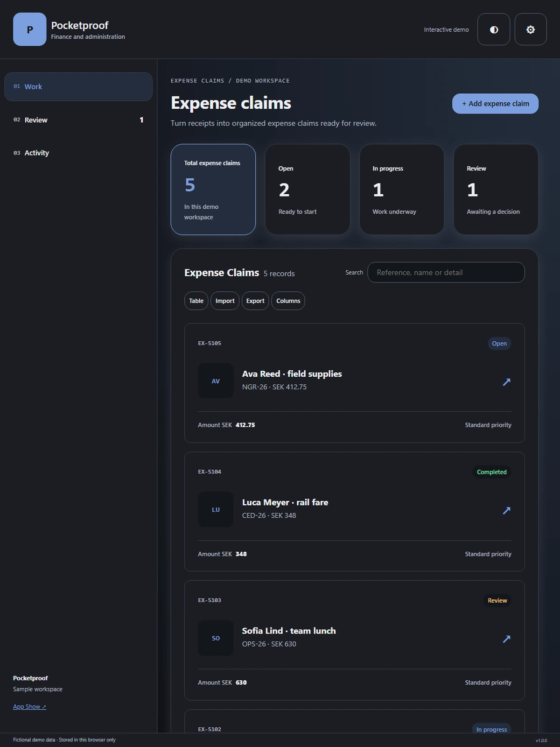Select the title Luca Meyer · rail fare
The height and width of the screenshot is (747, 560).
(x=285, y=502)
